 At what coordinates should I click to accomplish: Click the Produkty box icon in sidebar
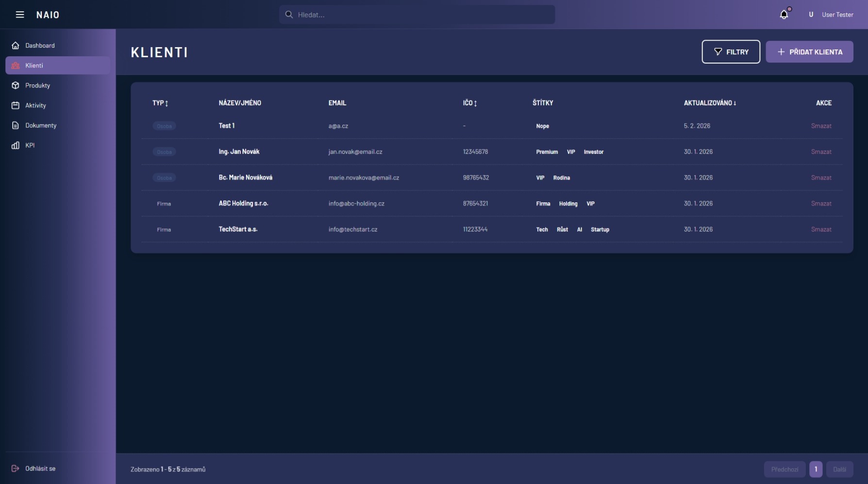[15, 85]
